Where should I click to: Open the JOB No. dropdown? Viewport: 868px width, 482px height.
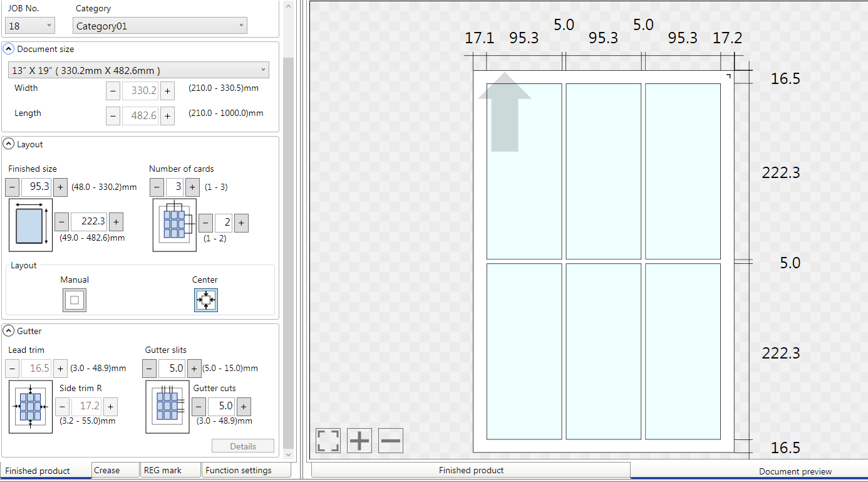[x=30, y=25]
